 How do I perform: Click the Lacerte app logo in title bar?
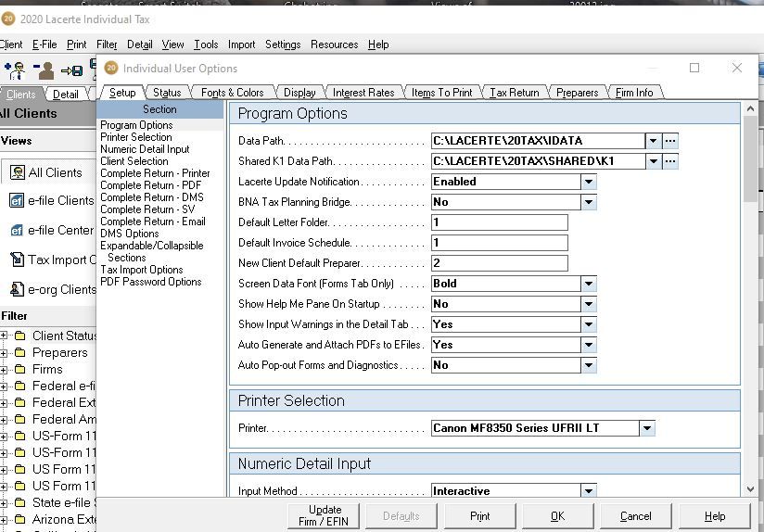click(8, 19)
